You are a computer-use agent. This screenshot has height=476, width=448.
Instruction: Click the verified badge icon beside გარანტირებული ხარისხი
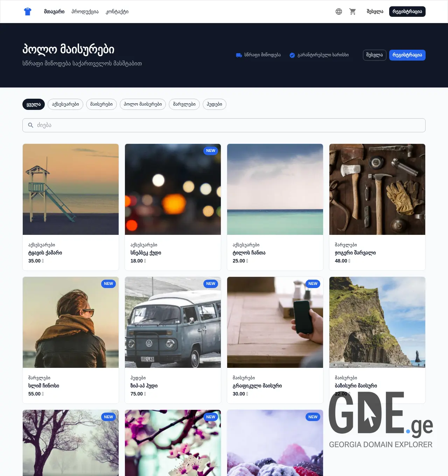point(292,55)
